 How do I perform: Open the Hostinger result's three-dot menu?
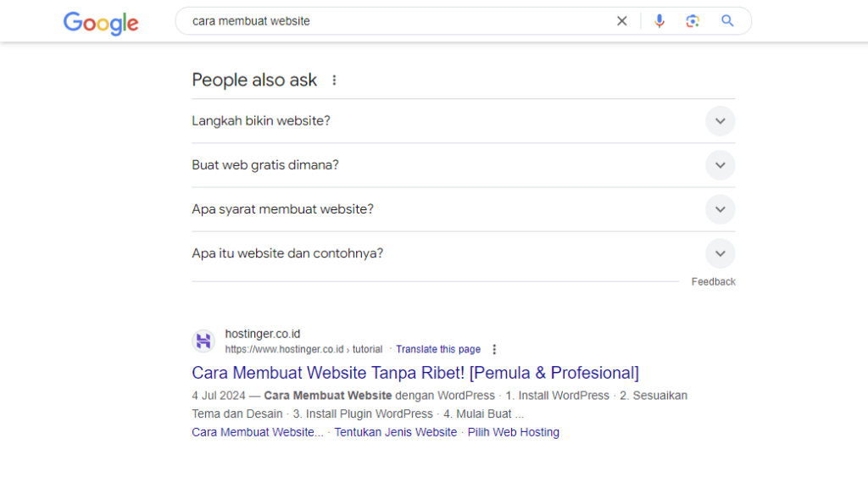pyautogui.click(x=495, y=349)
